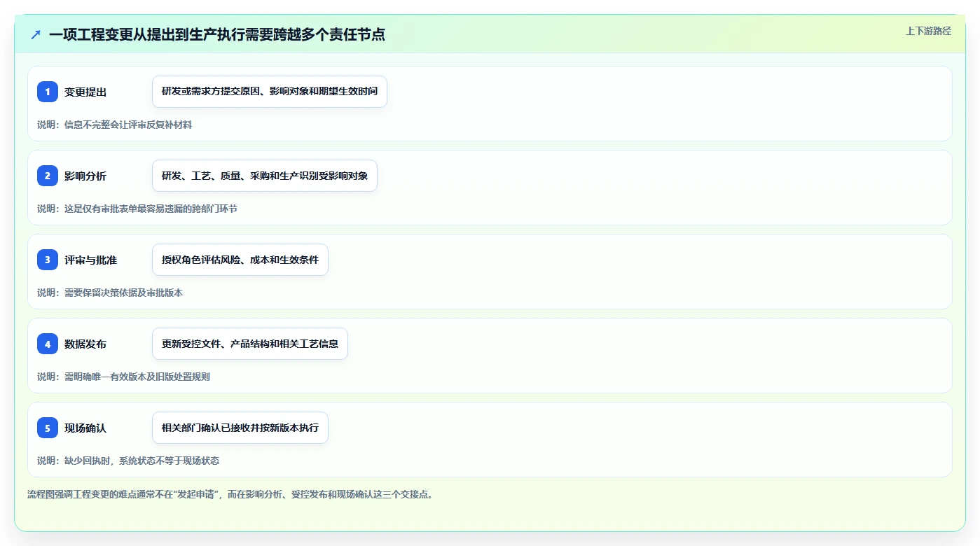
Task: Select the 评审与批准 step title
Action: [90, 260]
